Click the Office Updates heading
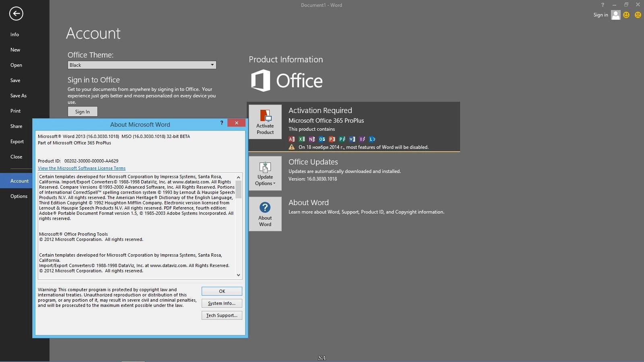Screen dimensions: 644x362 tap(313, 162)
